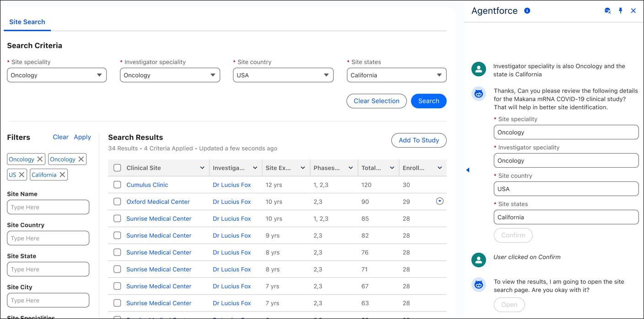644x319 pixels.
Task: End the Agentforce chat session
Action: [633, 10]
